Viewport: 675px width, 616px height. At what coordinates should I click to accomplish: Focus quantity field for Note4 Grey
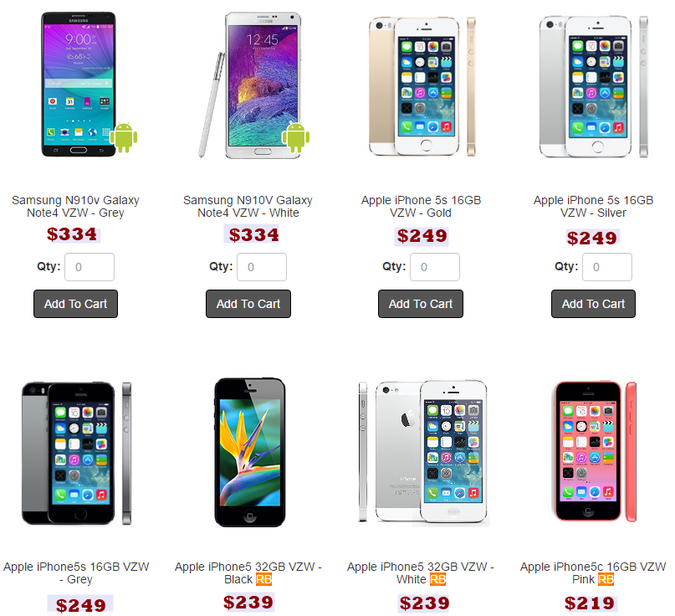(89, 267)
